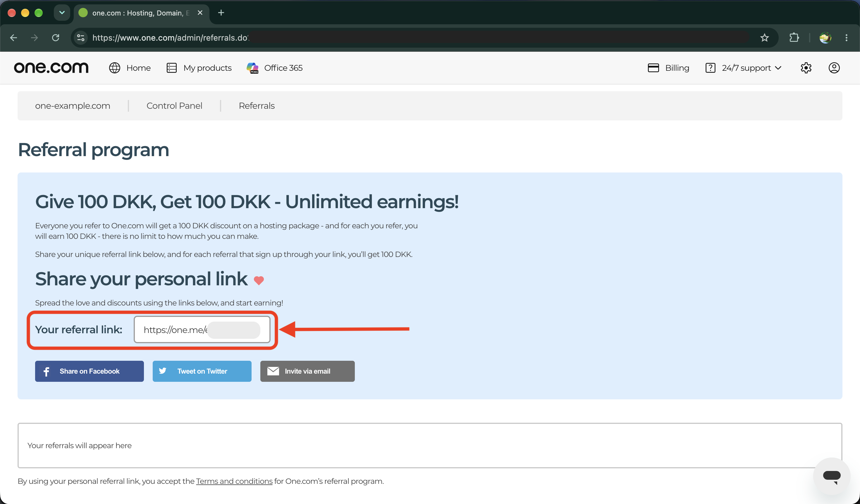Open My products menu item
860x504 pixels.
(207, 68)
